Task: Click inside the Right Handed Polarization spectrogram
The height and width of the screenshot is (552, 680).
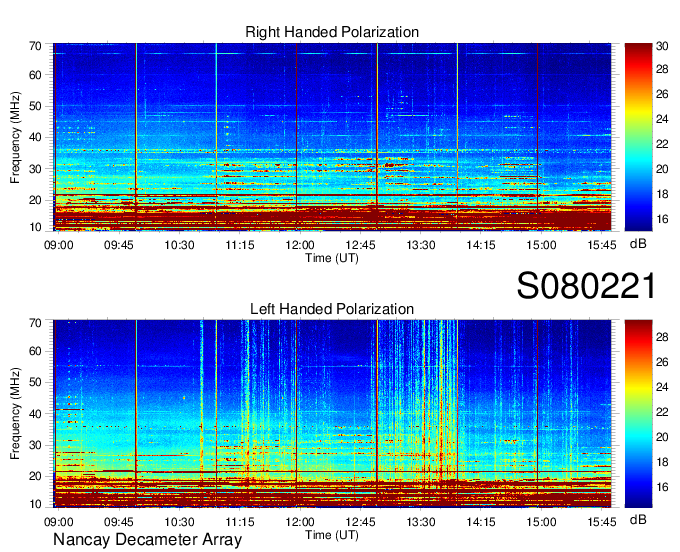Action: click(x=332, y=137)
